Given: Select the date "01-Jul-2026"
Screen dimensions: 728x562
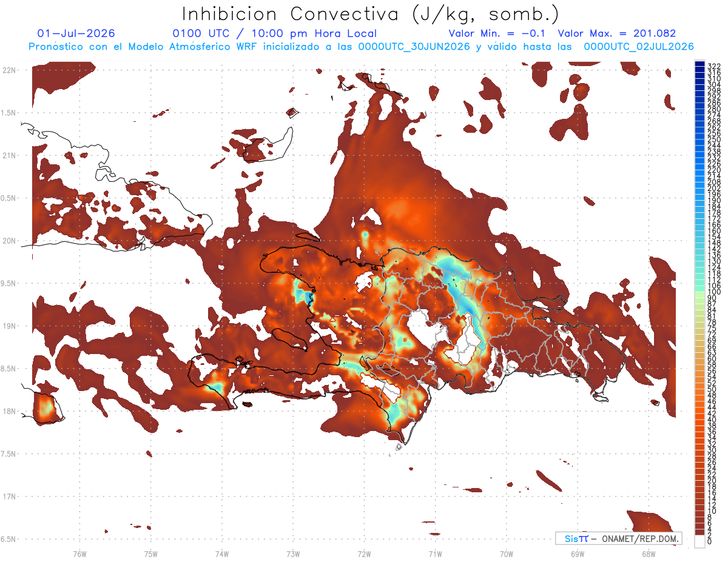Looking at the screenshot, I should tap(76, 34).
